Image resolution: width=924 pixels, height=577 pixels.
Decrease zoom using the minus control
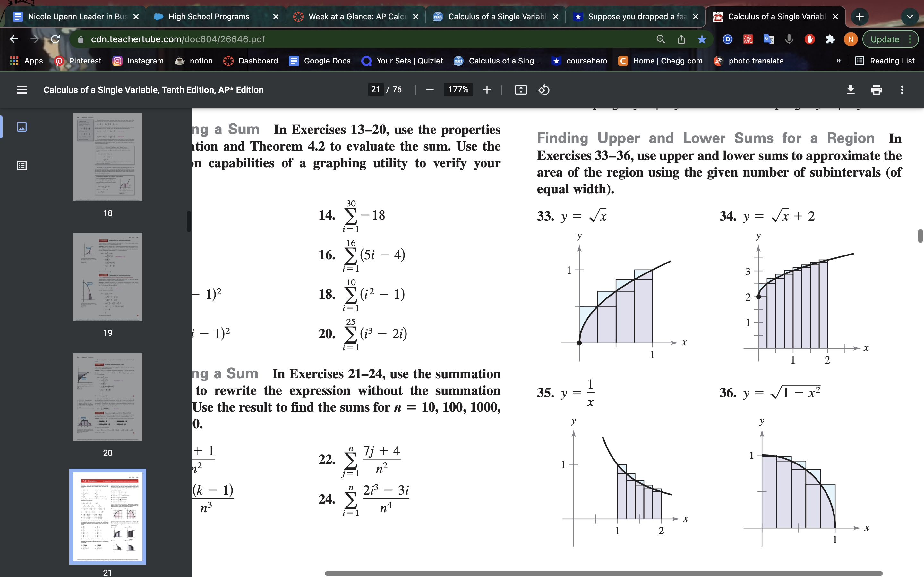tap(429, 90)
